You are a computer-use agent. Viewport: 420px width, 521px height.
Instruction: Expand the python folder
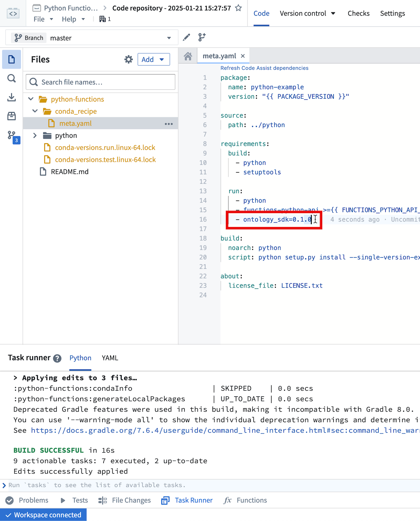(x=35, y=135)
